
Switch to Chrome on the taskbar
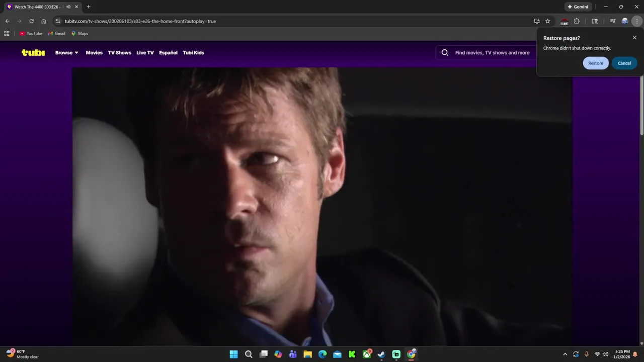[411, 354]
